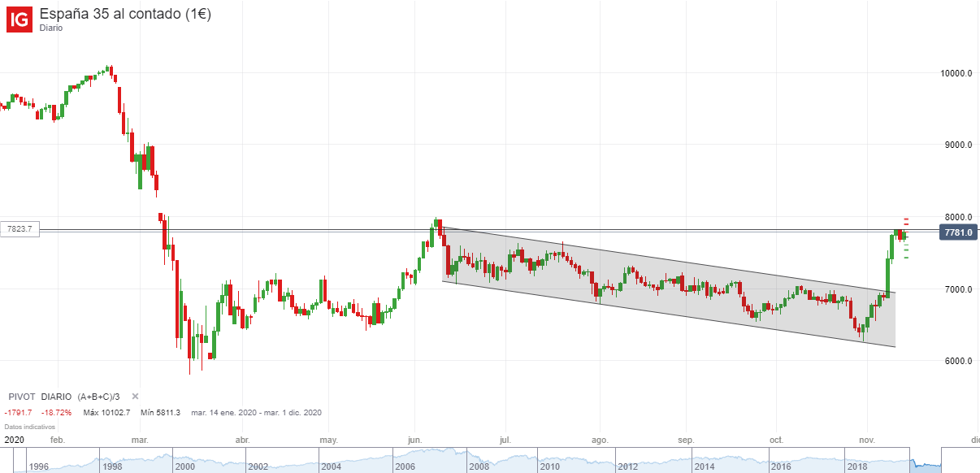Click the 10000.0 price axis label

coord(956,73)
